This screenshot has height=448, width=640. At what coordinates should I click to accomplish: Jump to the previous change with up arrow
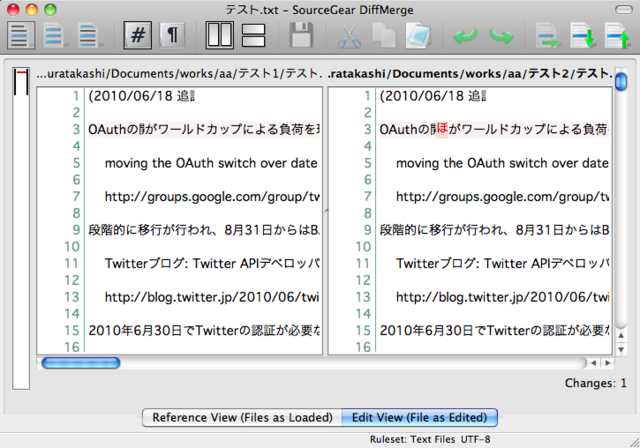(616, 36)
